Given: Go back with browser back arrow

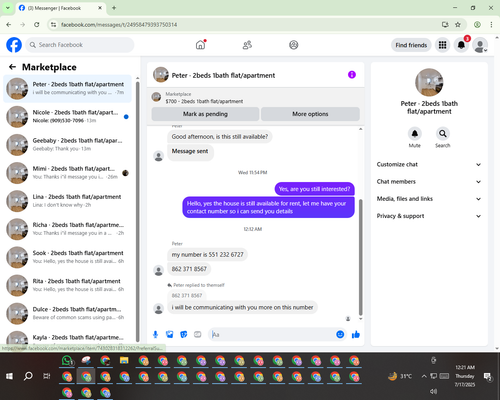Looking at the screenshot, I should 9,24.
